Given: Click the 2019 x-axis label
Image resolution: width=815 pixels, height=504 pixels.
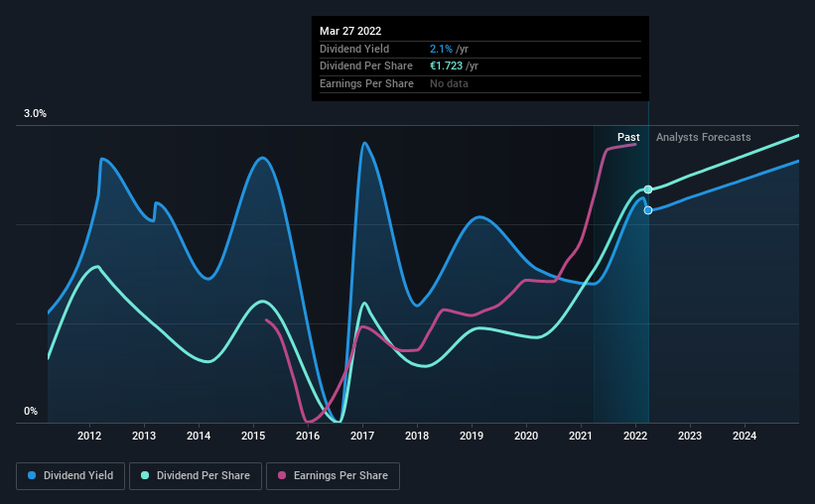Looking at the screenshot, I should point(472,436).
